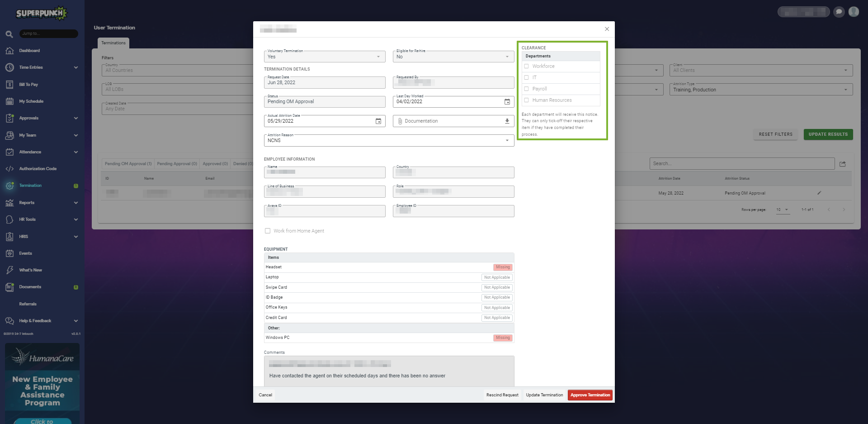Open the chat bubble icon in header
The image size is (868, 424).
pos(839,12)
